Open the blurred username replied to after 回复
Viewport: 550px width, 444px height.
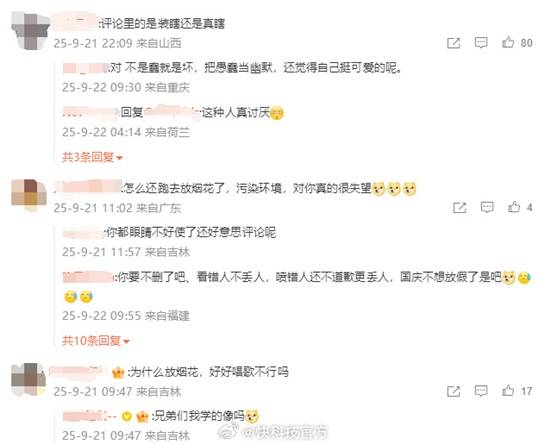point(172,112)
